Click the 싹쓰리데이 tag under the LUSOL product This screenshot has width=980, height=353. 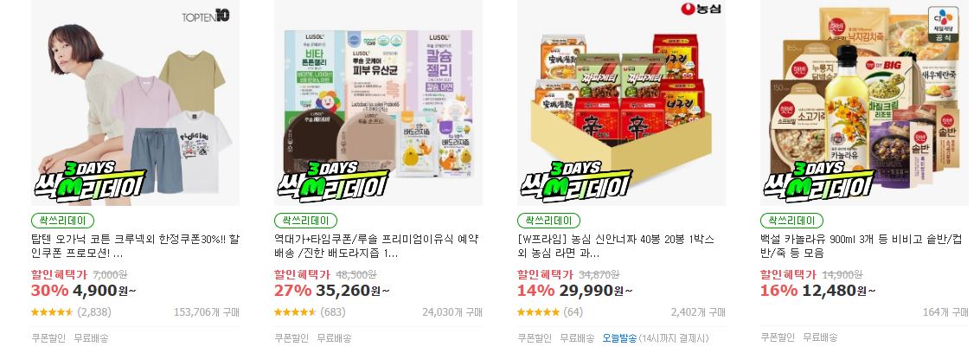pos(305,221)
